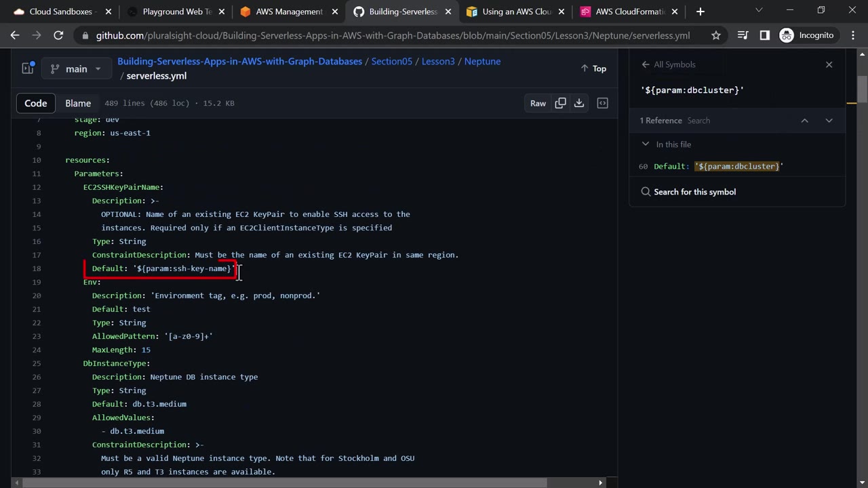Click 'region: us-east-1' on line 8
Screen dimensions: 868x488
113,133
